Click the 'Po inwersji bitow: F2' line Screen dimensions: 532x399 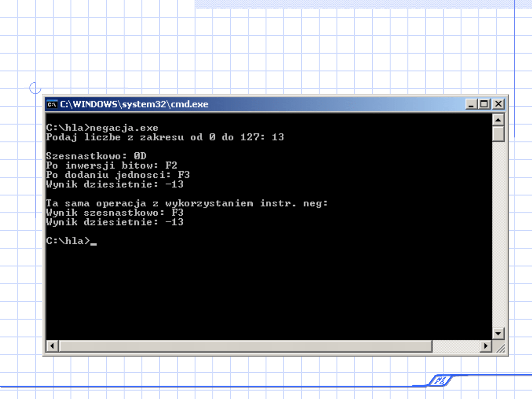111,166
